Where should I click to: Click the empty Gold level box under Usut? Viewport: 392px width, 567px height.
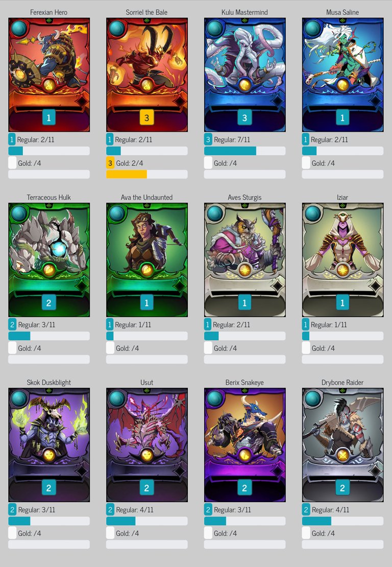pos(110,533)
